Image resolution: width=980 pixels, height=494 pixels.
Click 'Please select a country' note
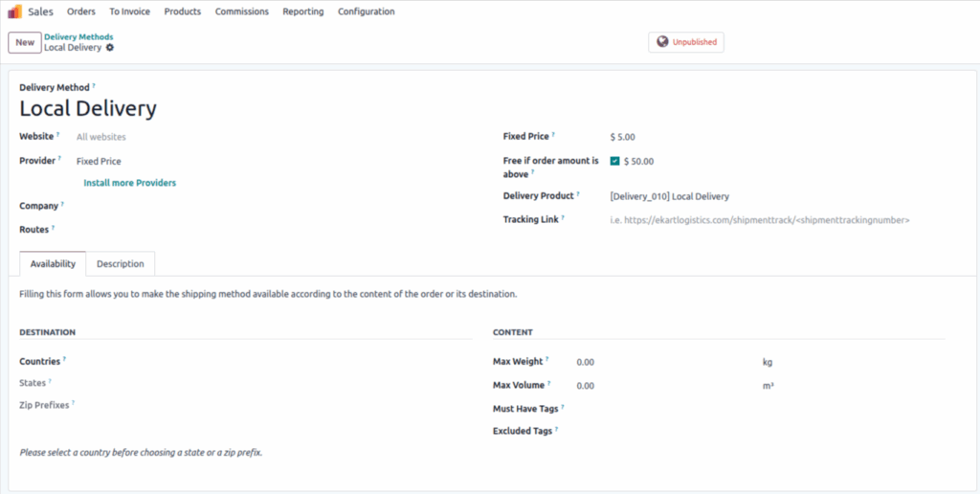141,452
